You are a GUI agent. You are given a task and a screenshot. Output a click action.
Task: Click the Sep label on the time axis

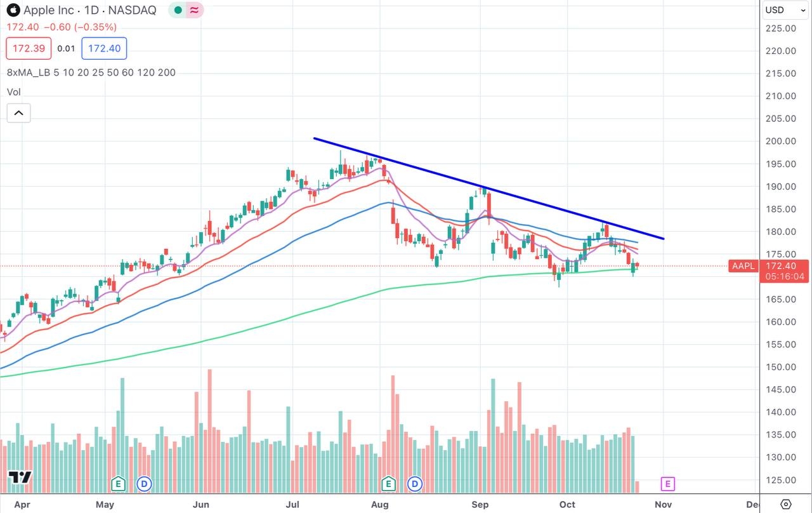pos(481,504)
